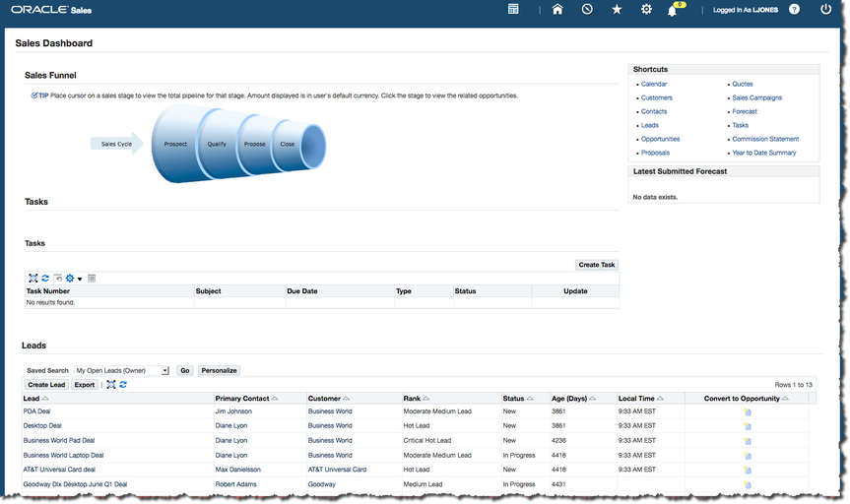Open the Customers shortcut

coord(657,97)
